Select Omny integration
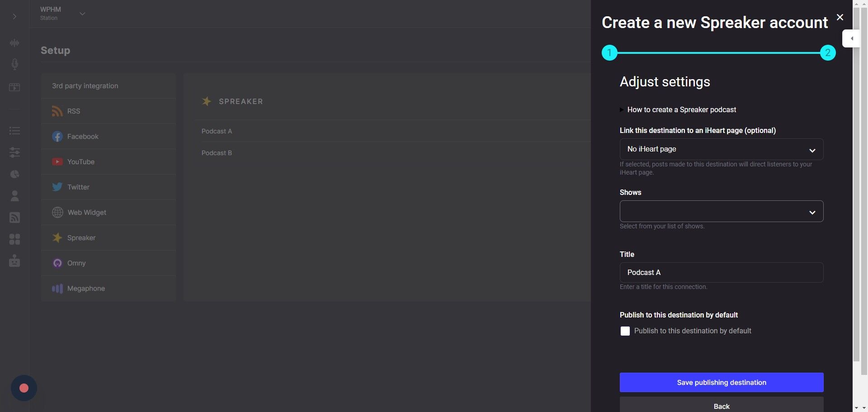 108,263
